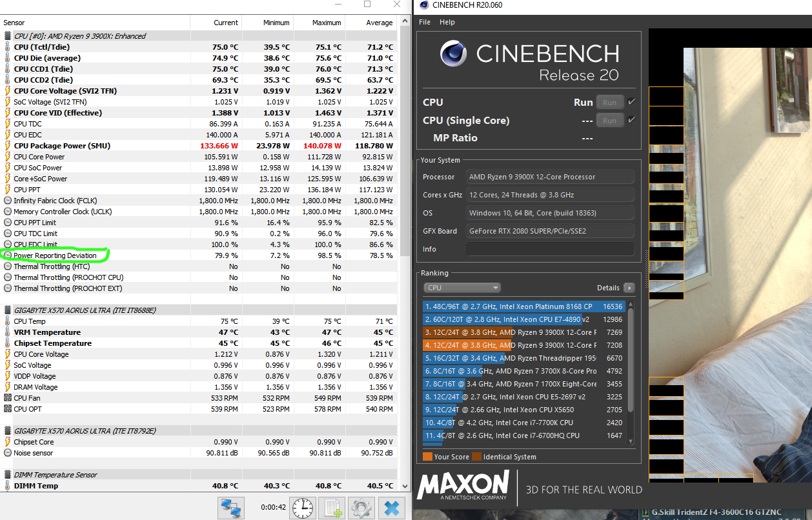The width and height of the screenshot is (812, 520).
Task: Click the HWiNFO sensor list vertical scrollbar
Action: tap(404, 143)
